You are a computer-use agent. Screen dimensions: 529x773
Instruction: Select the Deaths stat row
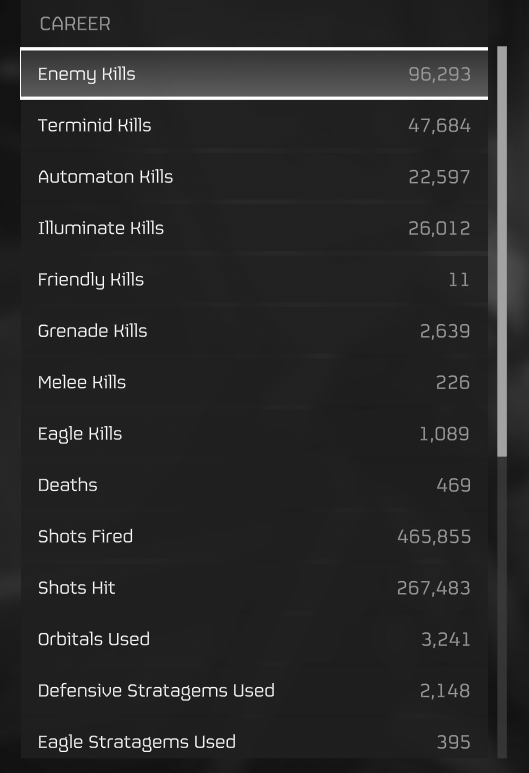point(254,485)
